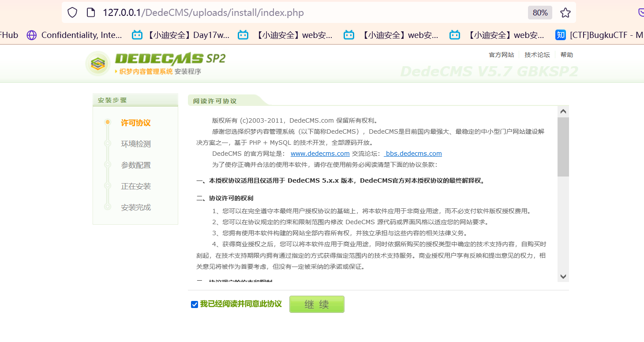Click the 安装步骤 panel header
Image resolution: width=644 pixels, height=342 pixels.
pyautogui.click(x=135, y=100)
